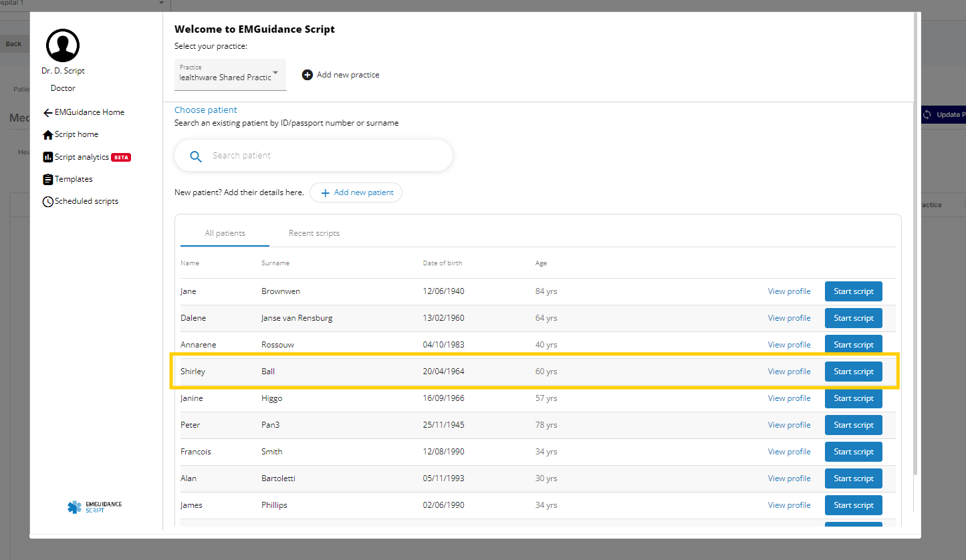Image resolution: width=966 pixels, height=560 pixels.
Task: Start script for Shirley Ball
Action: point(853,372)
